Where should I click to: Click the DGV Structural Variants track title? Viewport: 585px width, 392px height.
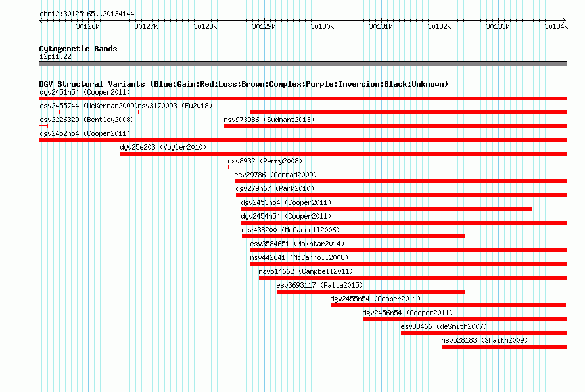[x=244, y=84]
